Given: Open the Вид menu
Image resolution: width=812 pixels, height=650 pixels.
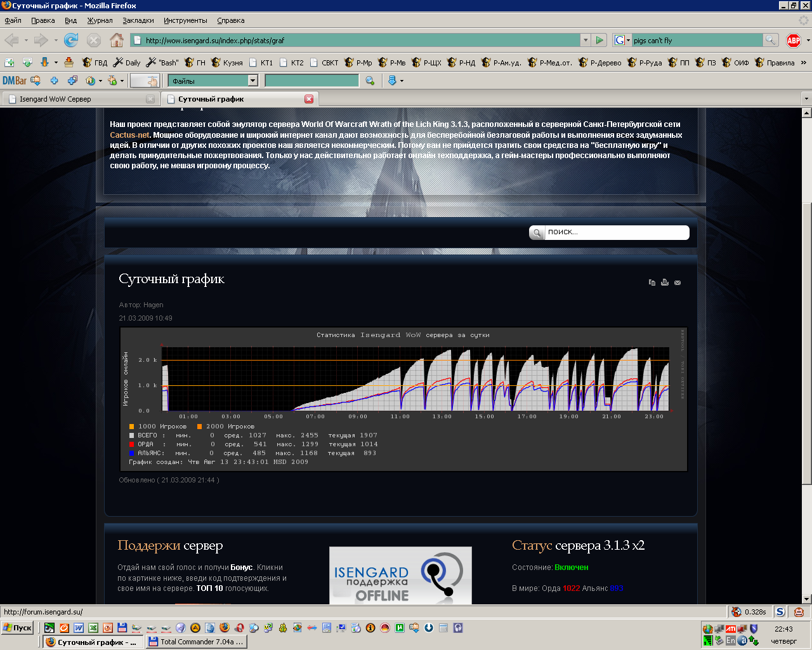Looking at the screenshot, I should [70, 20].
